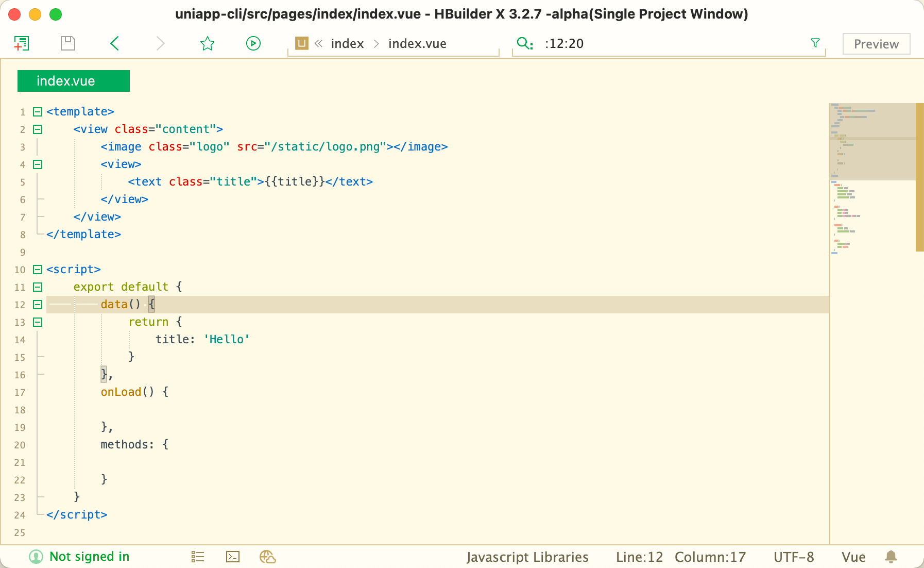Viewport: 924px width, 568px height.
Task: Click the star bookmark icon
Action: click(207, 43)
